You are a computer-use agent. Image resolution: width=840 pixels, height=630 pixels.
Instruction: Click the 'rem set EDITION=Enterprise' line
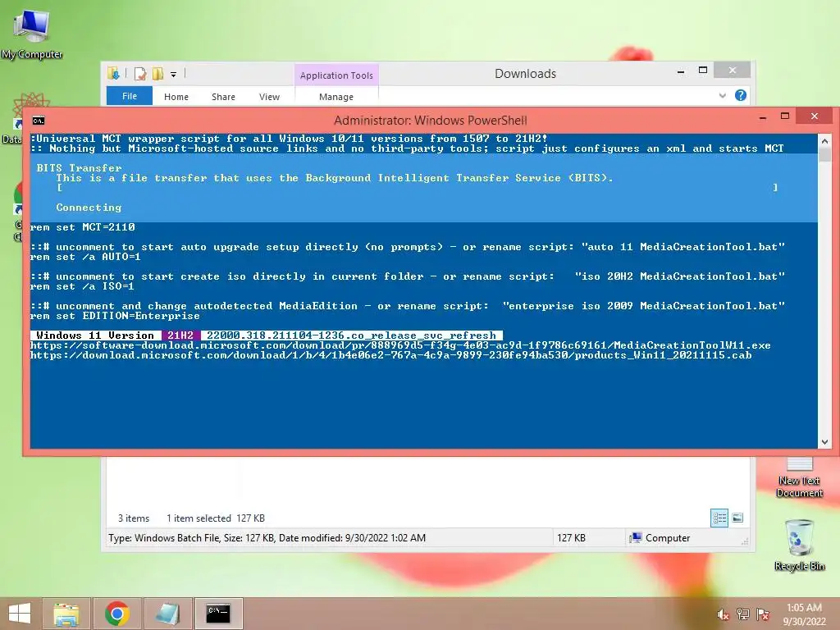[115, 316]
